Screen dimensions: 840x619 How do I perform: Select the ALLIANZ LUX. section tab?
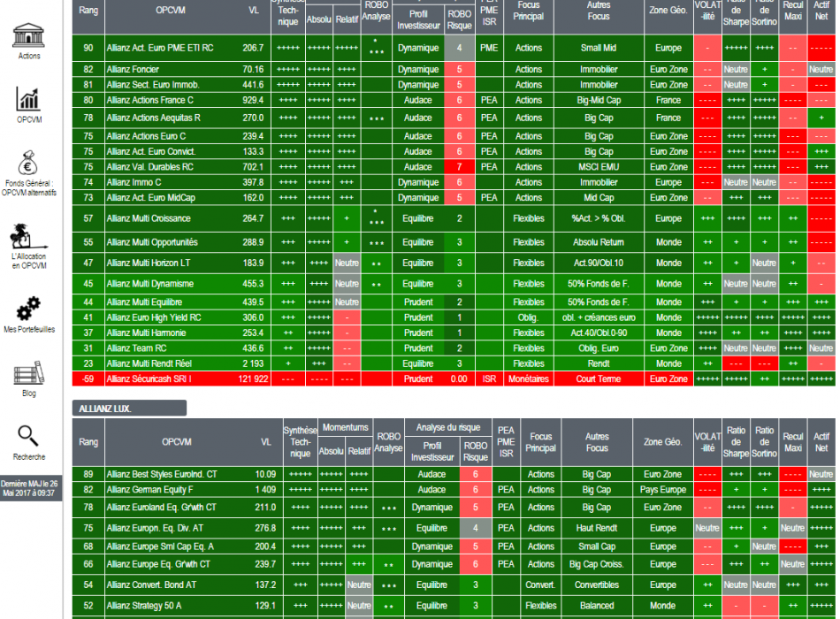(129, 409)
